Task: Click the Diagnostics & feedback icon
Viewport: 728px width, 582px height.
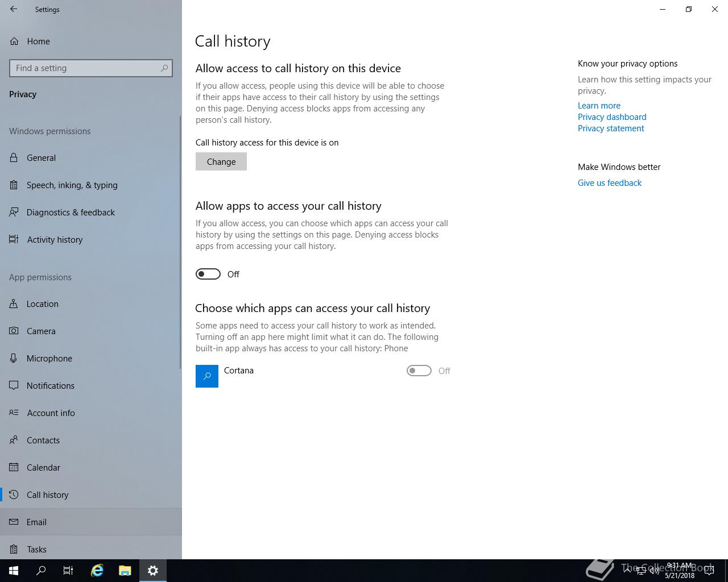Action: click(x=14, y=212)
